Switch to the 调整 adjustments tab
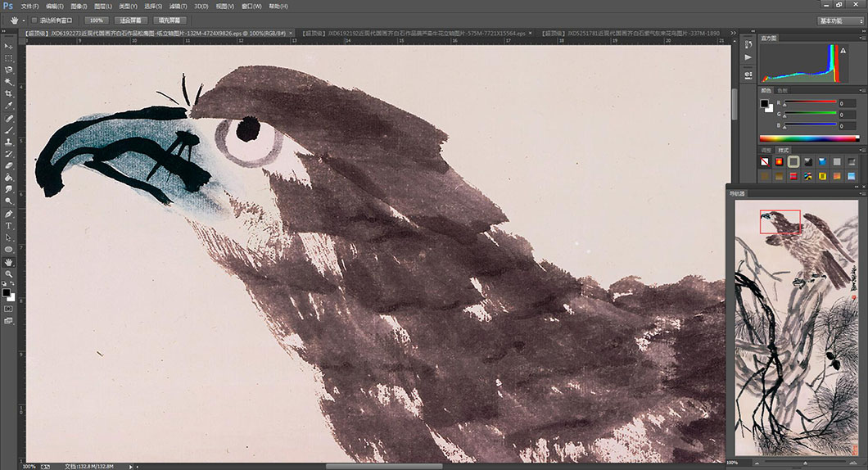 coord(766,150)
